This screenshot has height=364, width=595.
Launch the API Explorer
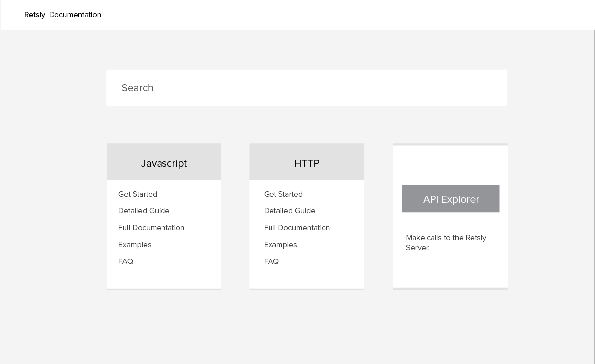pyautogui.click(x=451, y=199)
